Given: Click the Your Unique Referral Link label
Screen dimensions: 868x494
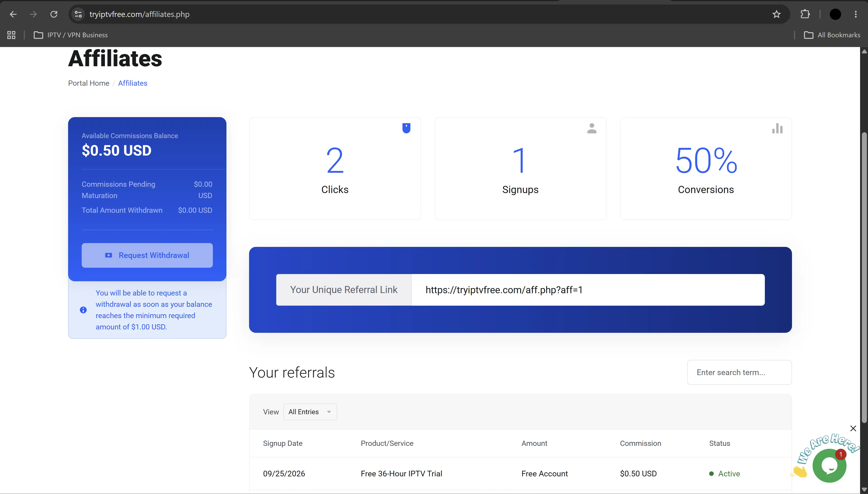Looking at the screenshot, I should click(x=344, y=290).
